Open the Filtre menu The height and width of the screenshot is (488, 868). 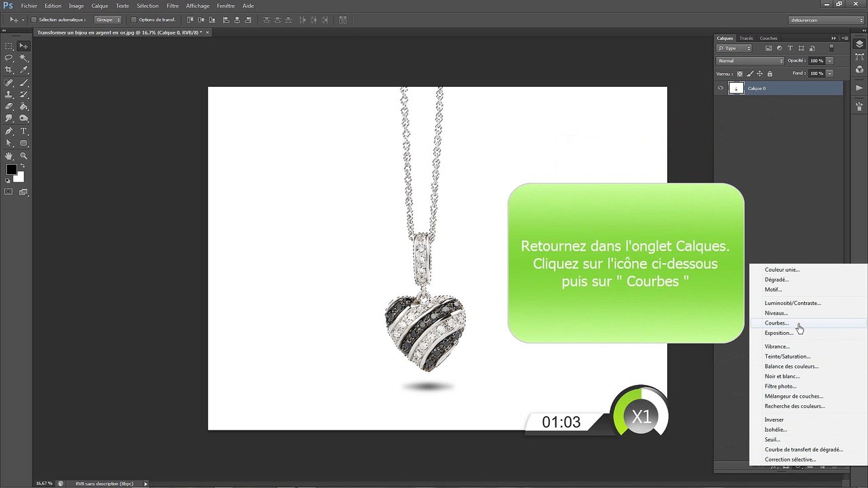(x=172, y=5)
